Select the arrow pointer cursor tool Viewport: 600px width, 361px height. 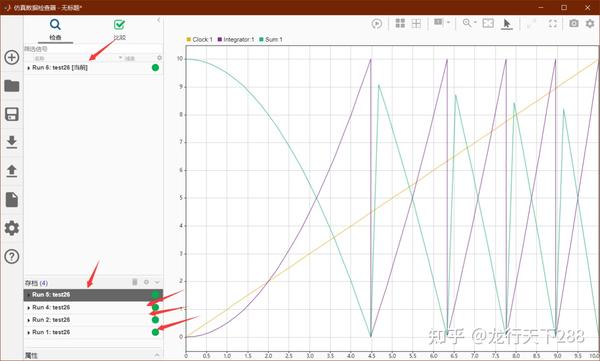[x=507, y=24]
